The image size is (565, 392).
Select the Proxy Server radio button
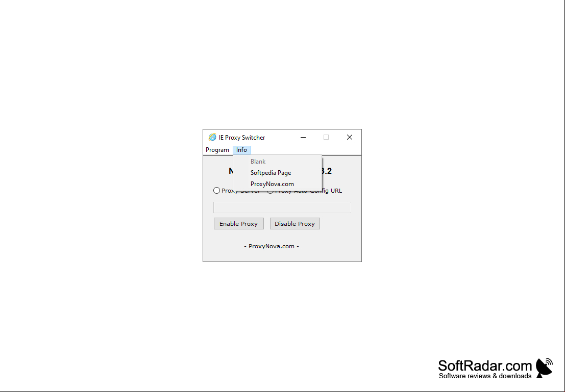(216, 191)
